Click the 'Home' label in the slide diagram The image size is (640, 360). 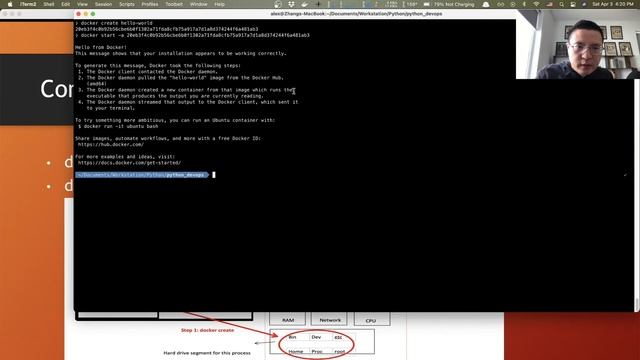tap(296, 351)
